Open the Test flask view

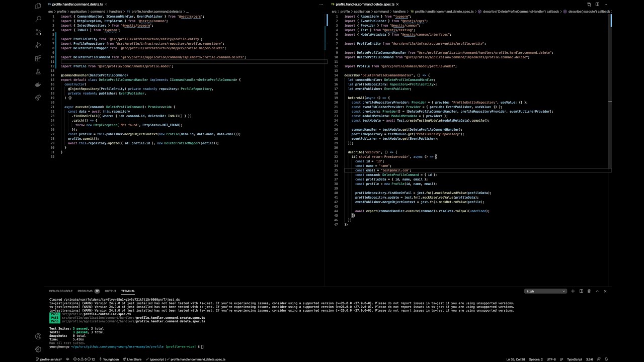click(38, 71)
